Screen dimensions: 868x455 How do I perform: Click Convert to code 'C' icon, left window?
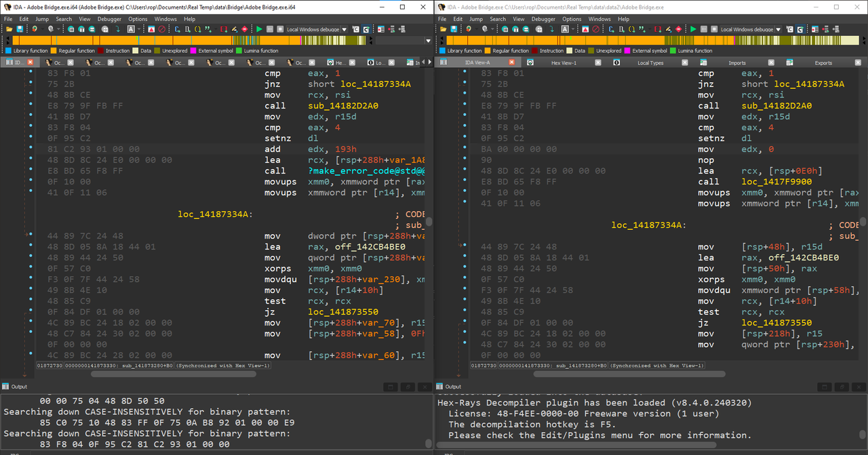(x=177, y=29)
